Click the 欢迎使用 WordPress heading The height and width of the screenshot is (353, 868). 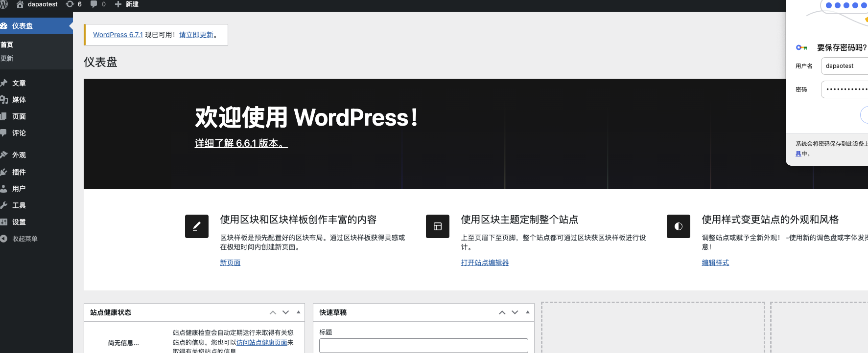click(x=306, y=117)
